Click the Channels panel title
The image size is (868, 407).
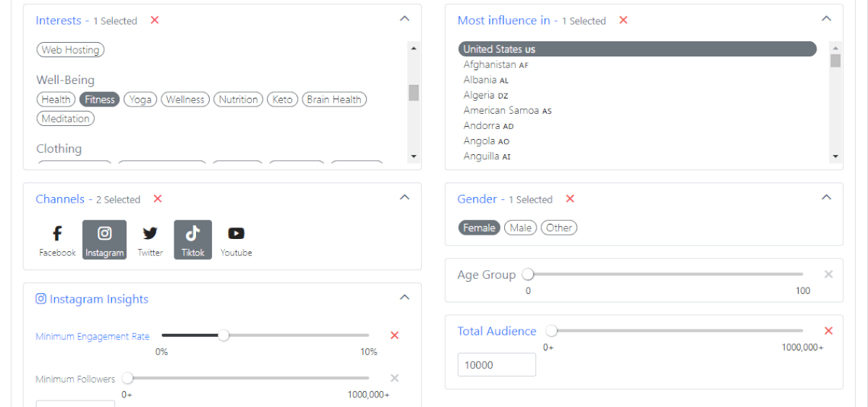[x=60, y=199]
